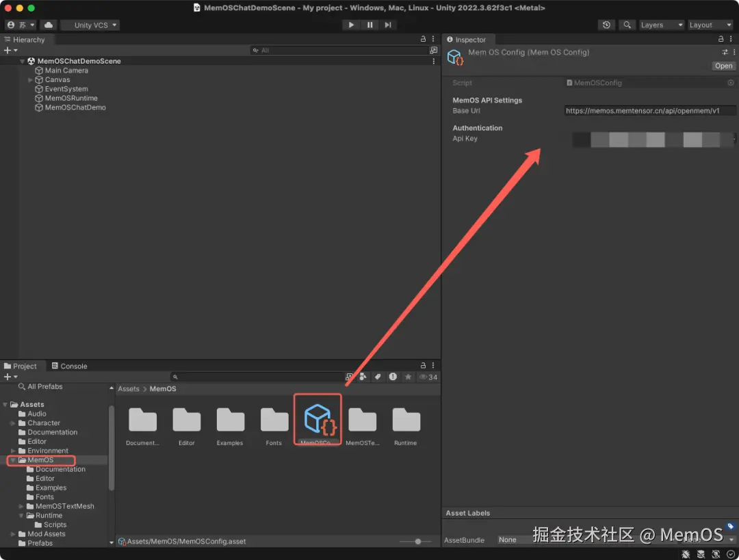Open the Inspector panel options menu
739x560 pixels.
pyautogui.click(x=731, y=39)
